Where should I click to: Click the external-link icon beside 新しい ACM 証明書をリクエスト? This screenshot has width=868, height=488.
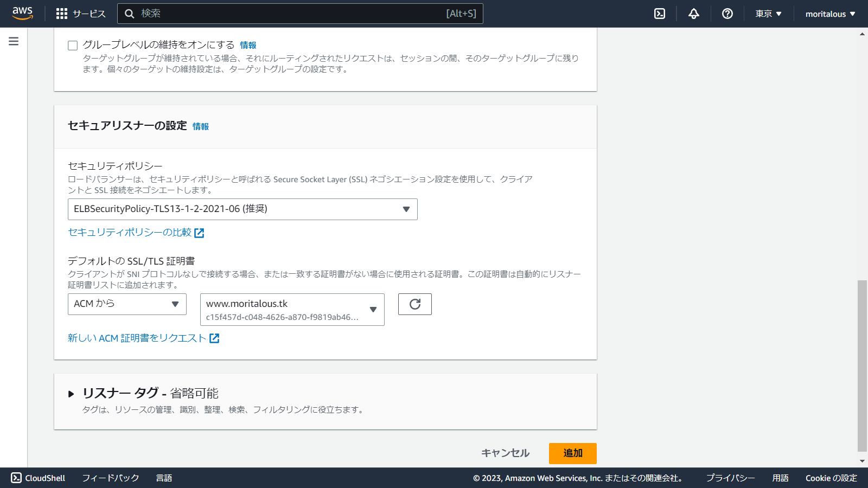(215, 338)
